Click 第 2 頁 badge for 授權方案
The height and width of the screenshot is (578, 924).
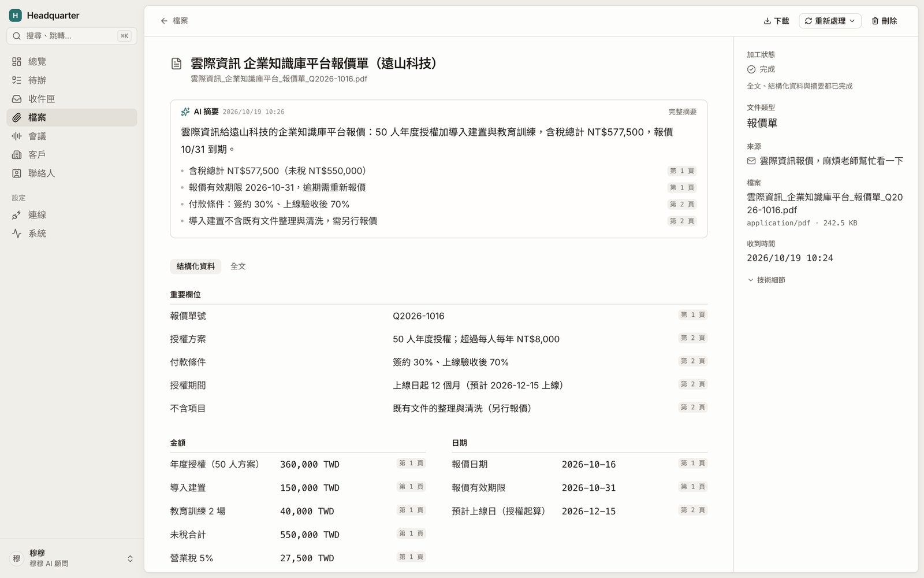[x=693, y=338]
